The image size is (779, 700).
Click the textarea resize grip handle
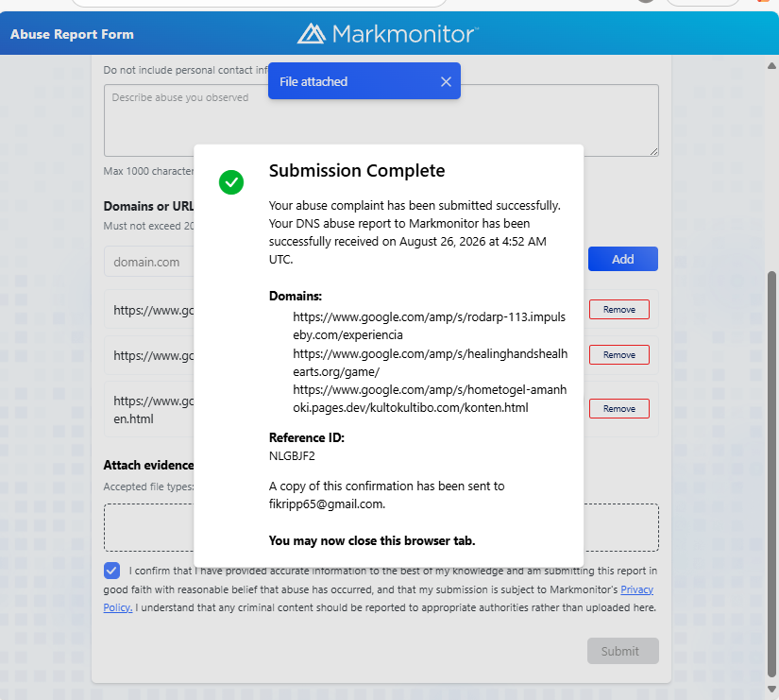click(x=653, y=152)
